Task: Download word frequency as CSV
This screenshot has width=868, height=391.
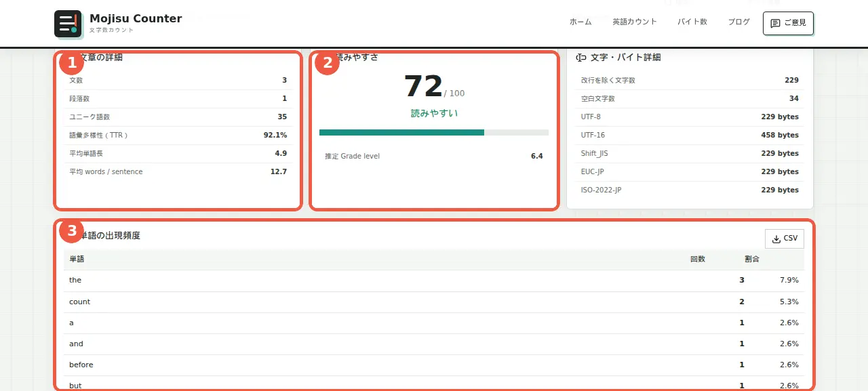Action: click(x=785, y=239)
